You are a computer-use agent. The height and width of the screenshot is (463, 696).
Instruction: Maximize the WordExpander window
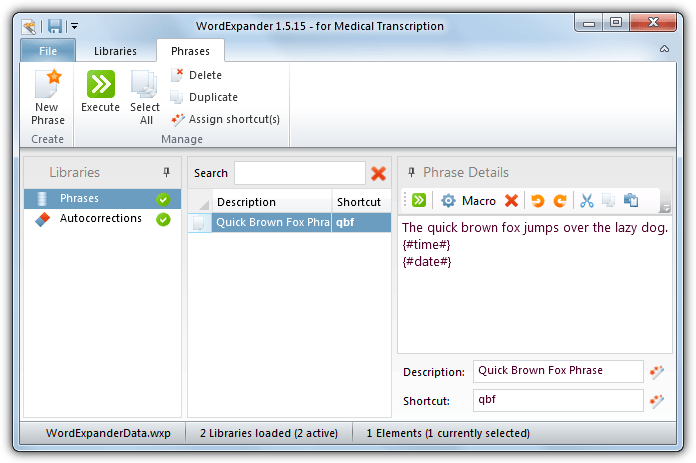(x=616, y=22)
